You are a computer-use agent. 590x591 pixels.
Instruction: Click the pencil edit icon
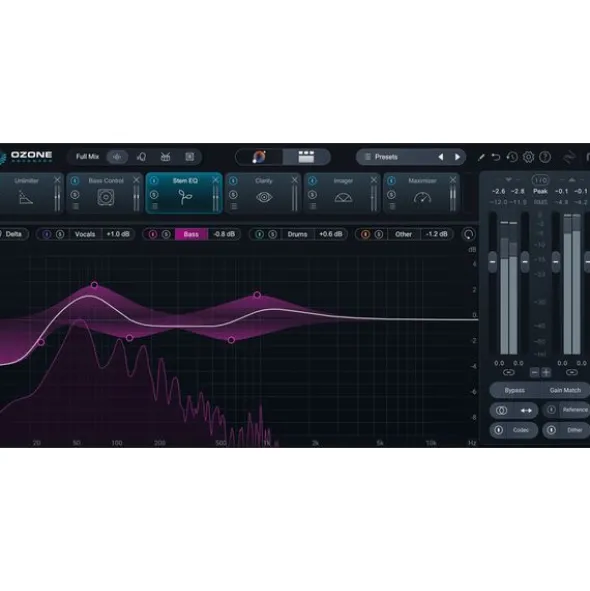click(481, 157)
